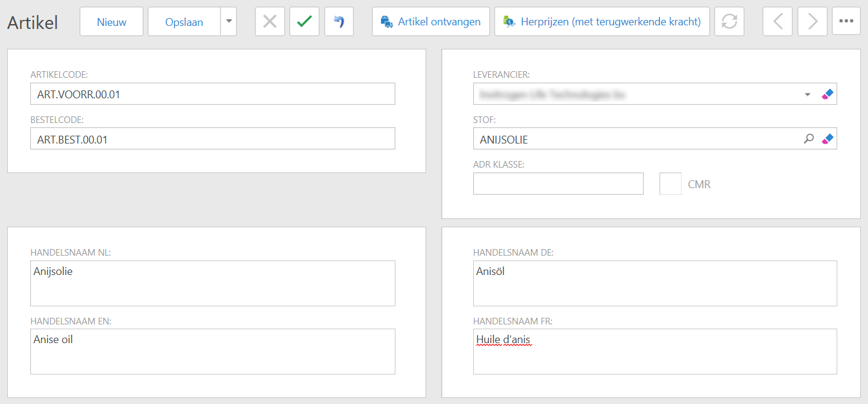
Task: Open the three-dots more options menu
Action: coord(846,22)
